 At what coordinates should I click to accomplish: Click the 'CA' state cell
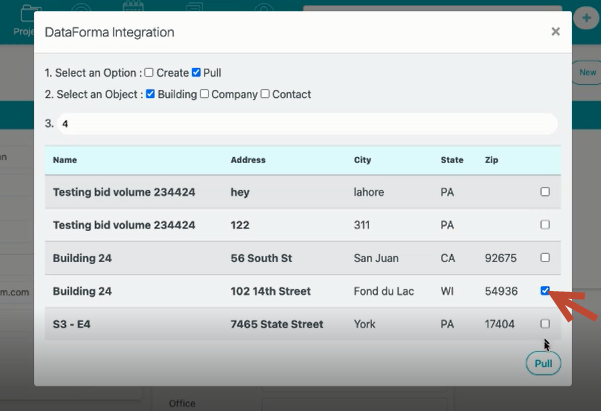click(x=448, y=258)
